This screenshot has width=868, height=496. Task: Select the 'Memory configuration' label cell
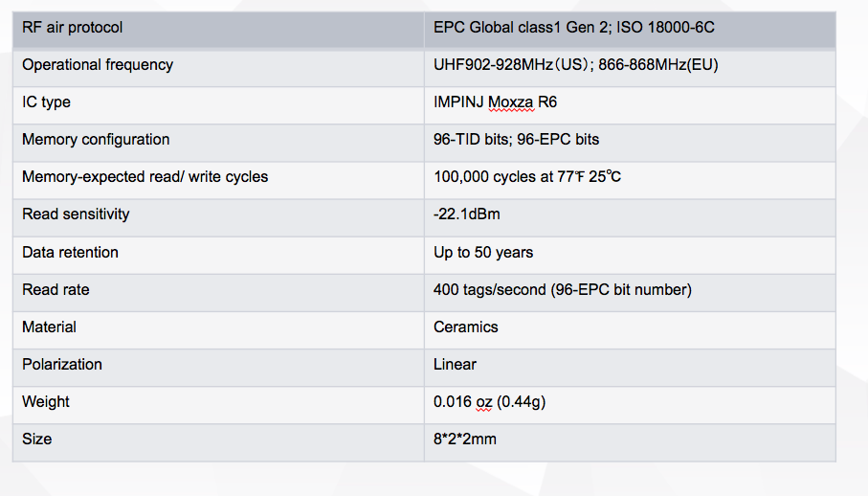[96, 140]
